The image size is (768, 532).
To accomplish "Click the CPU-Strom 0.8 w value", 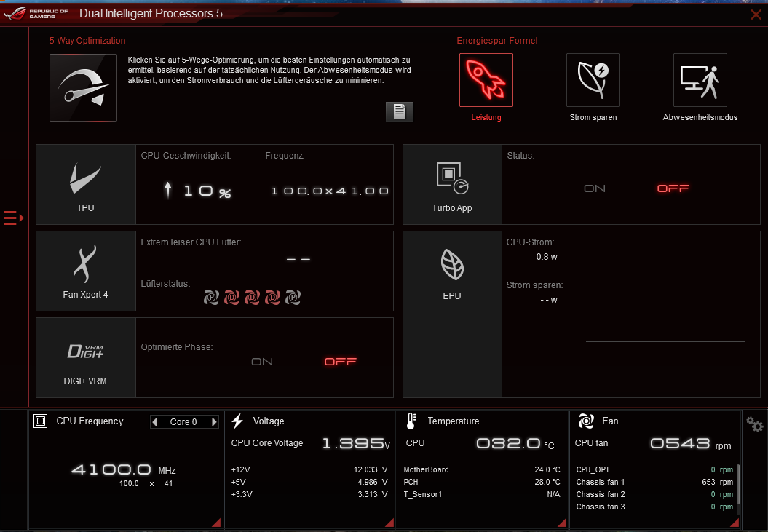I will click(547, 257).
